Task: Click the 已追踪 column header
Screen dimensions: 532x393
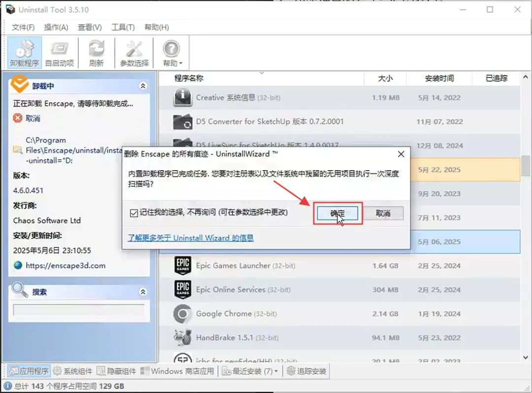Action: pyautogui.click(x=496, y=78)
